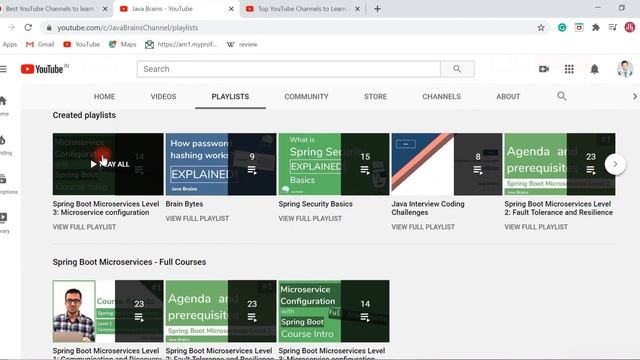Screen dimensions: 640x360
Task: Bookmark this page with star icon
Action: (x=541, y=27)
